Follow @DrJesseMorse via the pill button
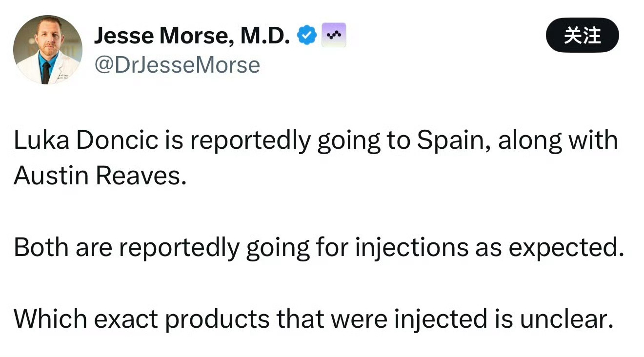 [x=583, y=35]
